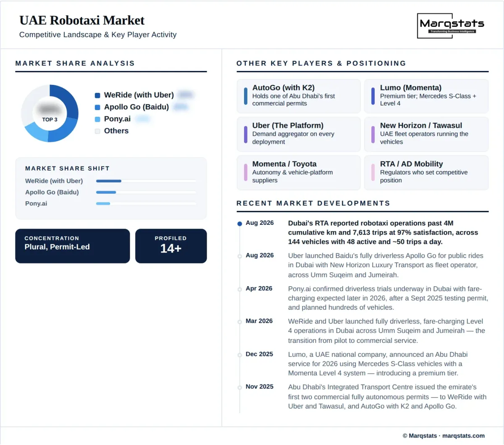Open the Momenta / Toyota card
Viewport: 504px width, 445px height.
coord(299,173)
